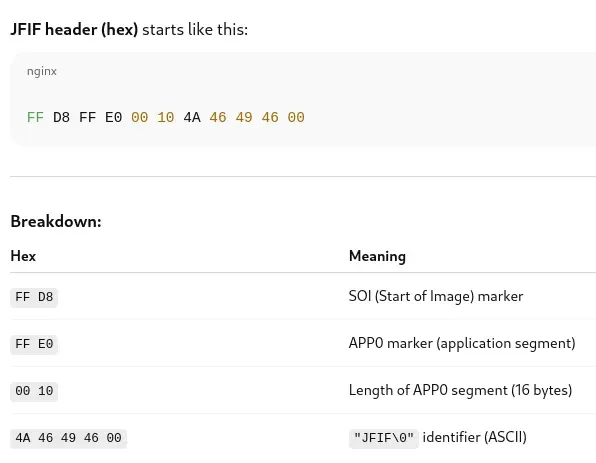The width and height of the screenshot is (596, 463).
Task: Click the 'D8' byte in the code block
Action: 61,117
